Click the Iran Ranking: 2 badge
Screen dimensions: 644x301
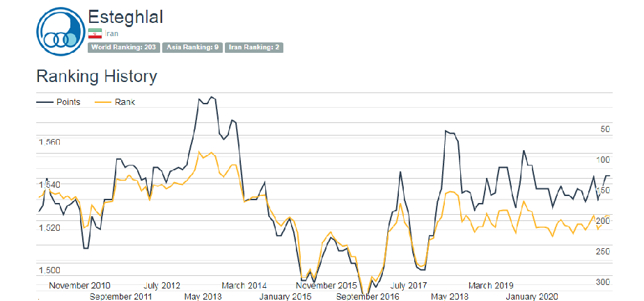pos(254,47)
